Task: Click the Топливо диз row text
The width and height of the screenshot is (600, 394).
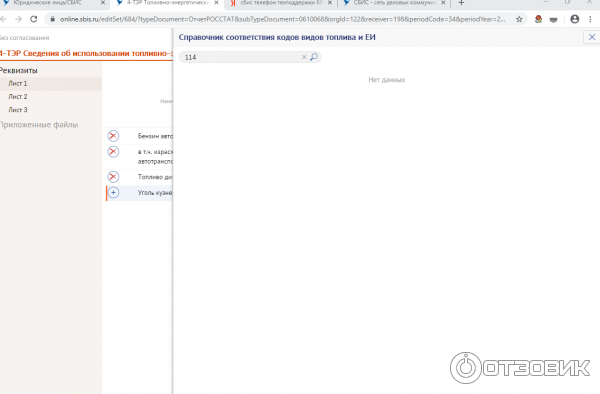Action: point(155,177)
